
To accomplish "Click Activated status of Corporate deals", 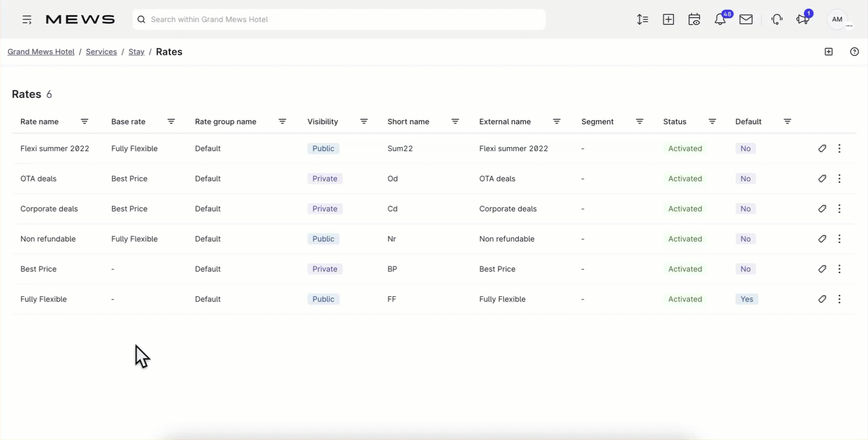I will pyautogui.click(x=685, y=209).
